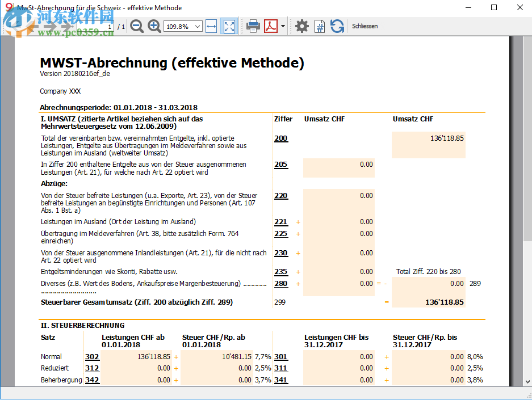Open Ziffer 280 link
532x400 pixels.
(x=281, y=283)
